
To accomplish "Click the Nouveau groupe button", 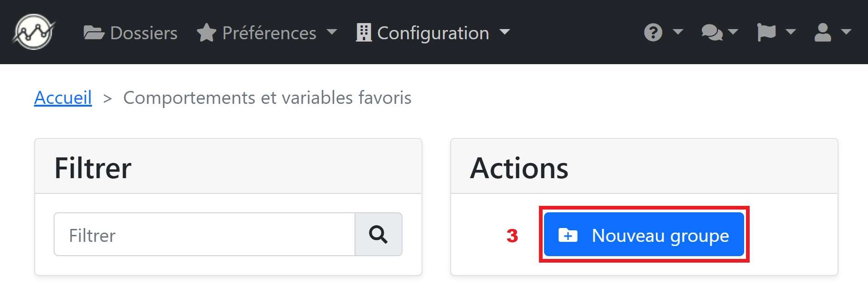I will pos(644,234).
